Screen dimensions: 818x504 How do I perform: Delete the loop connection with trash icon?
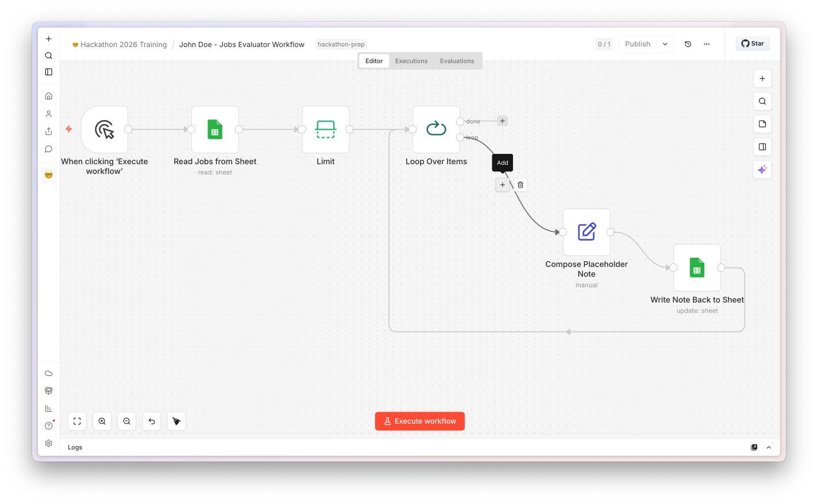pos(520,185)
